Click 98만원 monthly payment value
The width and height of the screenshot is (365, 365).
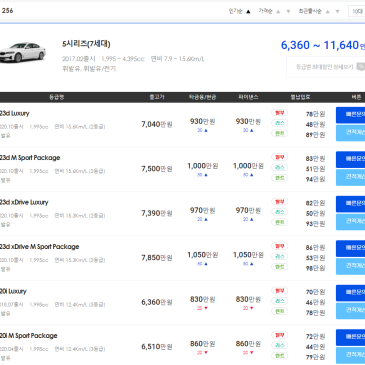315,268
